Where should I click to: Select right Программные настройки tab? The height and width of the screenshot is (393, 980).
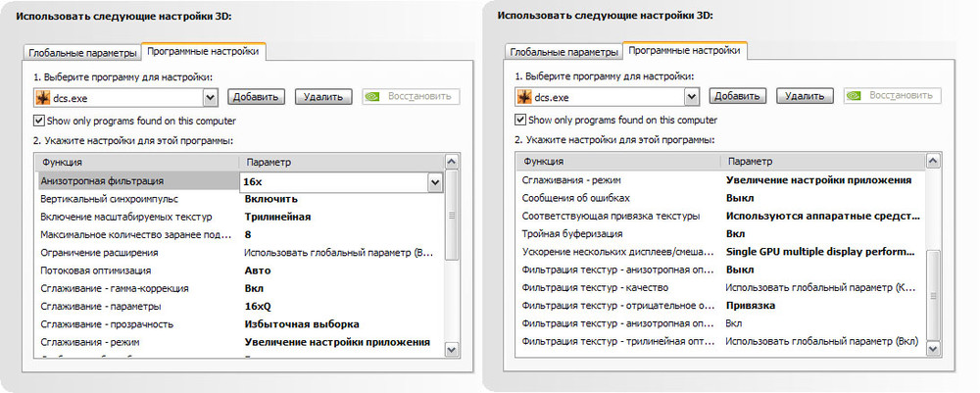pos(684,51)
